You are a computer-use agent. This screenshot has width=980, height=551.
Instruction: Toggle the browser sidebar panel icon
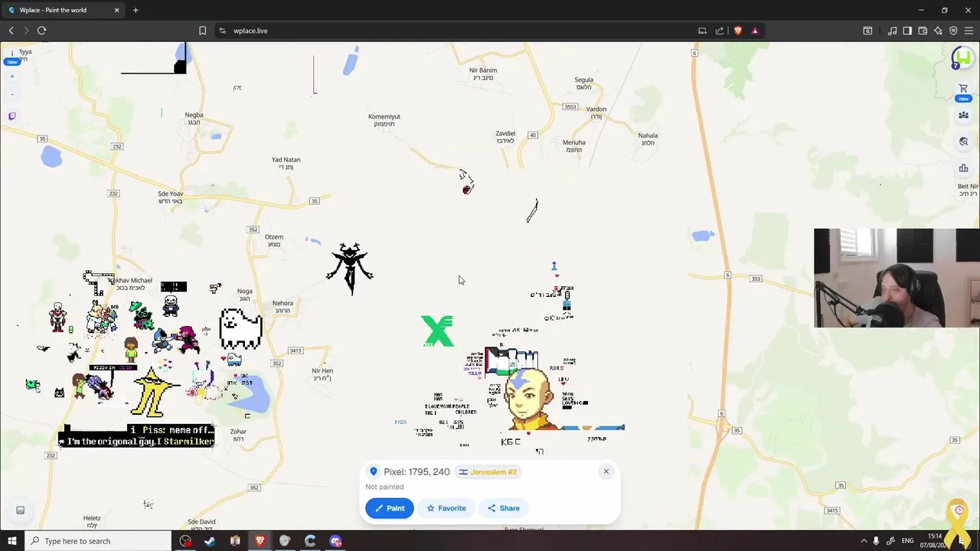(x=907, y=31)
